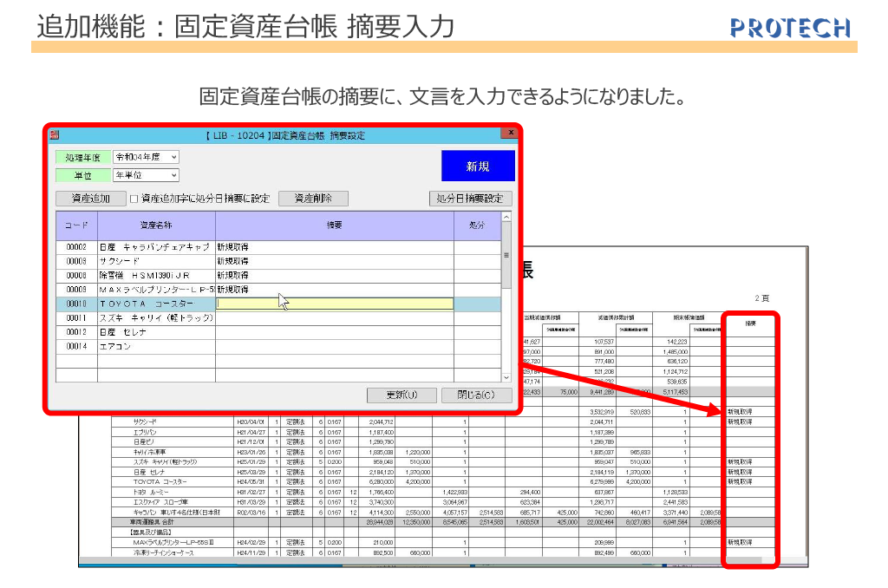The image size is (888, 588).
Task: Click the scrollbar up arrow in the asset grid
Action: coord(506,215)
